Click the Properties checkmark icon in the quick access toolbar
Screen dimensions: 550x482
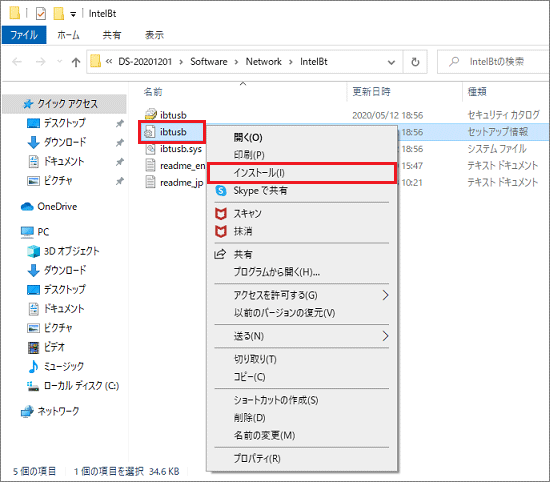pos(41,13)
